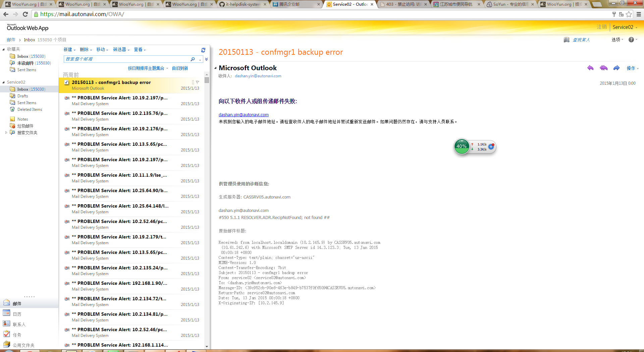Viewport: 644px width, 352px height.
Task: Click find someone (查找某人) field
Action: (x=581, y=40)
